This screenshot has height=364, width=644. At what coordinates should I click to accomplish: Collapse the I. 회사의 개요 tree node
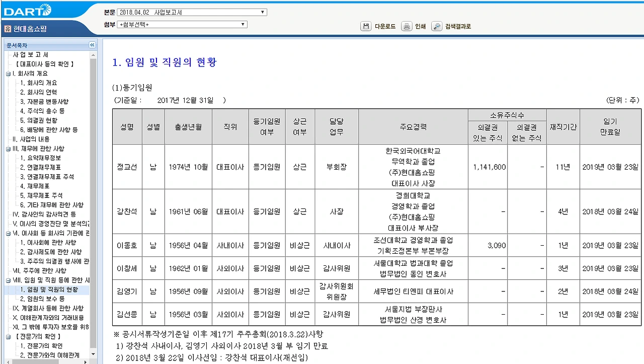(x=8, y=74)
